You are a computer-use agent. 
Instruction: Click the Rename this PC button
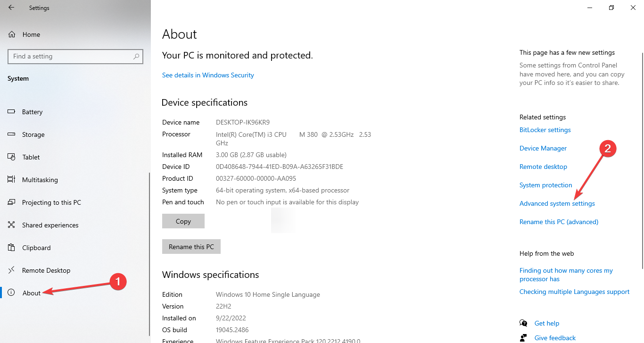coord(191,246)
